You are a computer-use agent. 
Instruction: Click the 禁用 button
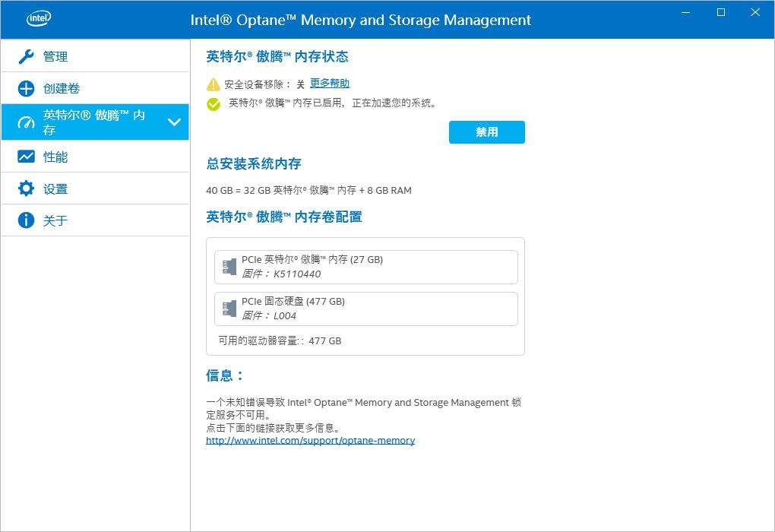click(x=487, y=132)
